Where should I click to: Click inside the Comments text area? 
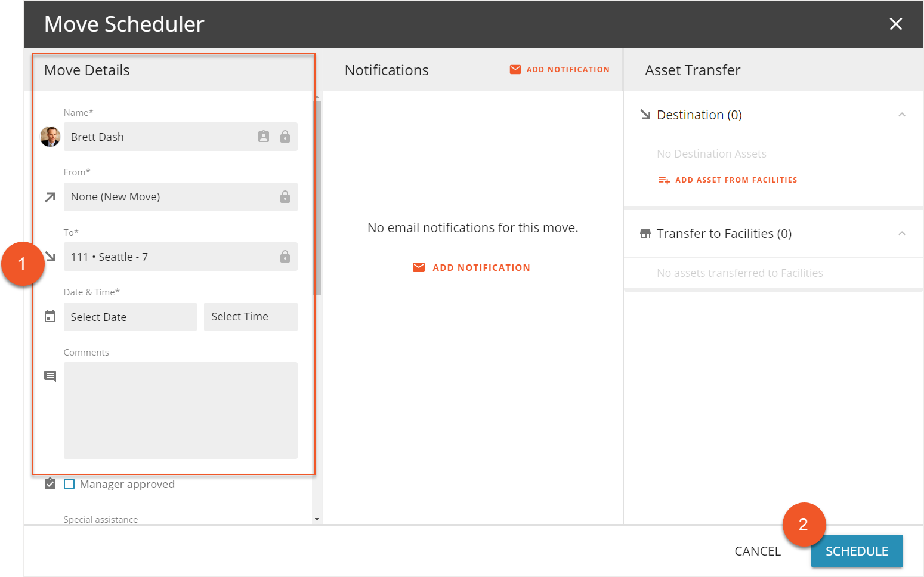coord(180,411)
